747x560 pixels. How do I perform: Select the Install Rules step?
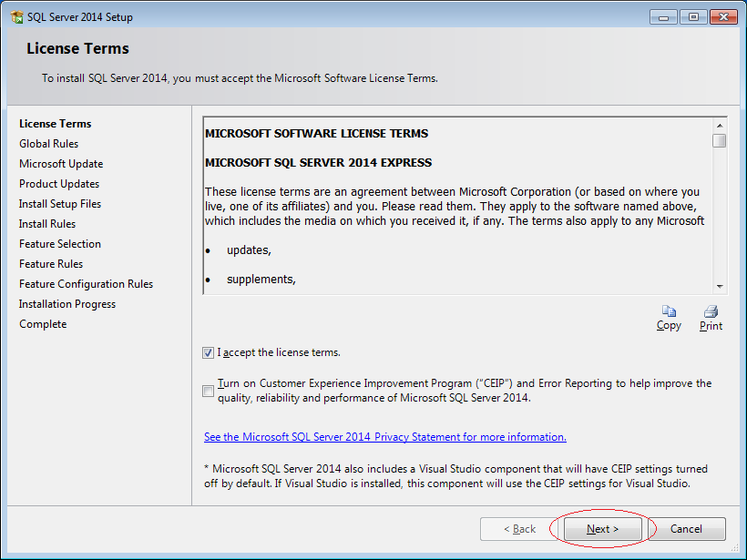(47, 224)
